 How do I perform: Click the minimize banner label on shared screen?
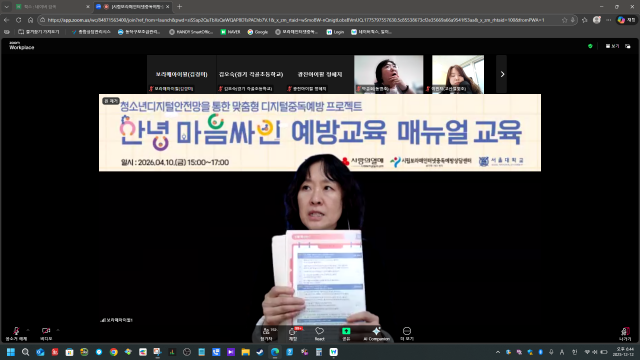click(x=111, y=100)
